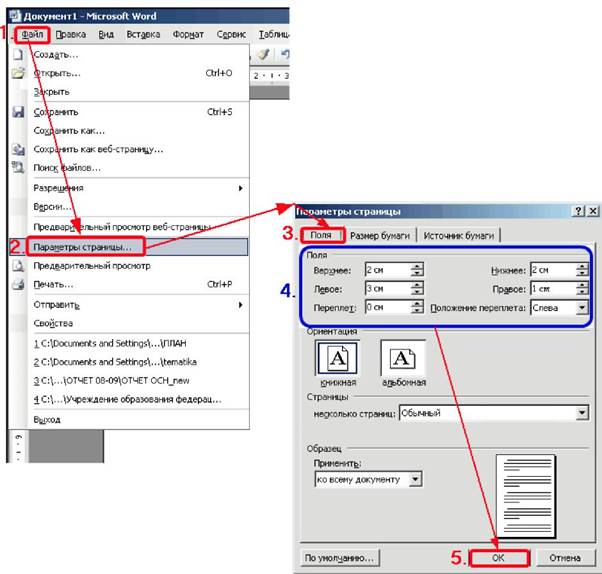The width and height of the screenshot is (602, 574).
Task: Click the Предварительный просмотр preview icon
Action: point(18,266)
